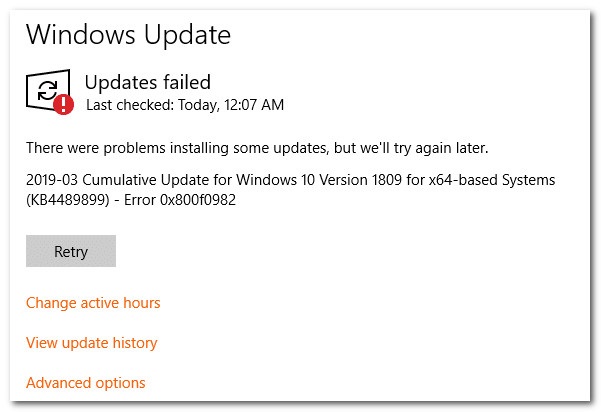Click the red exclamation error badge
This screenshot has height=412, width=601.
pyautogui.click(x=63, y=104)
